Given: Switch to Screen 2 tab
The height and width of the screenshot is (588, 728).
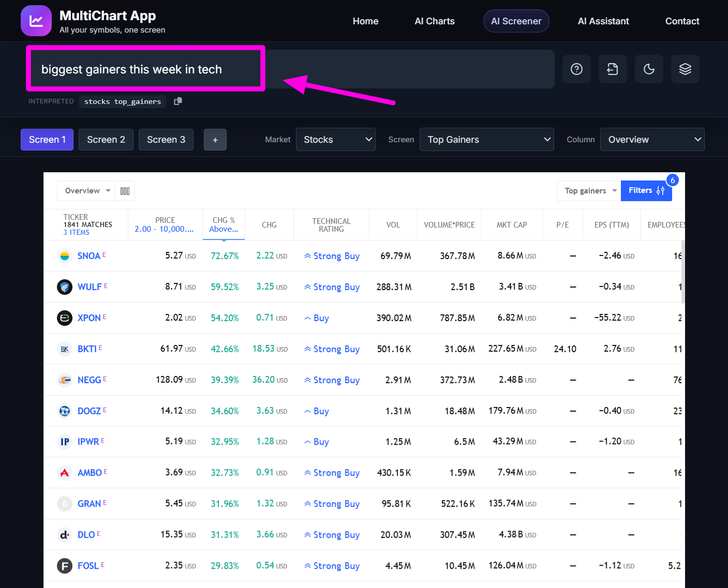Looking at the screenshot, I should coord(106,140).
